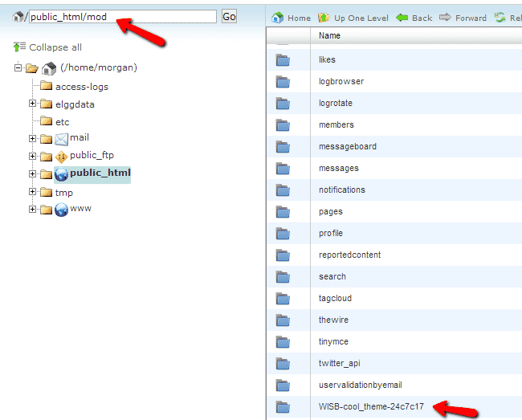The height and width of the screenshot is (420, 522).
Task: Collapse the /home/morgan root tree node
Action: pos(18,68)
